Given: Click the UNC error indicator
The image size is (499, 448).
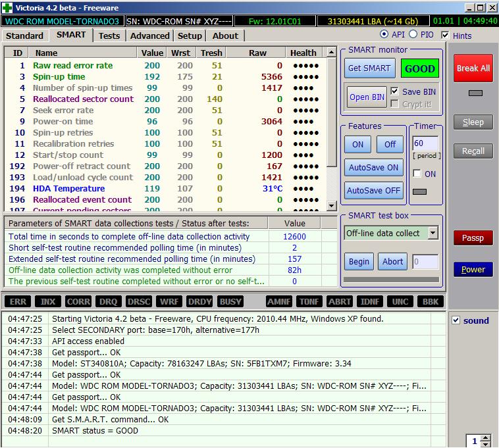Looking at the screenshot, I should point(400,301).
